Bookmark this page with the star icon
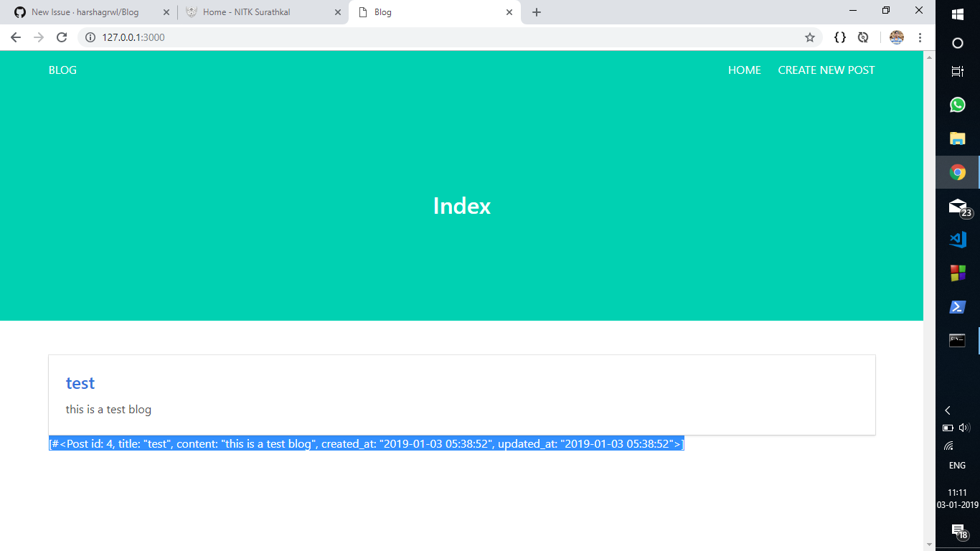The width and height of the screenshot is (980, 551). pyautogui.click(x=810, y=37)
